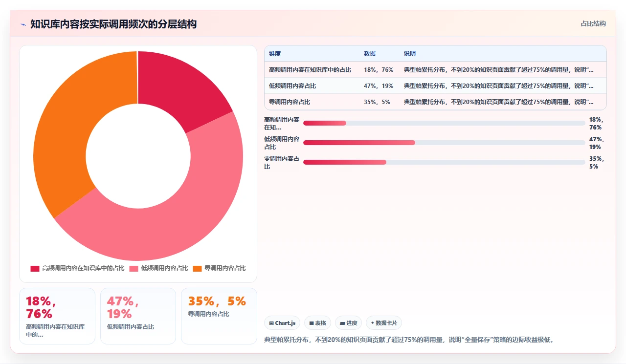Click table value 35%, 5%

tap(377, 102)
